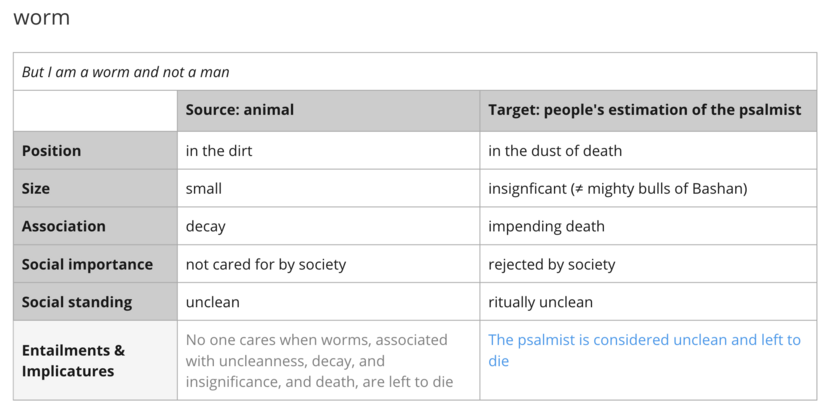Click the 'Entailments & Implicatures' row header

coord(73,361)
